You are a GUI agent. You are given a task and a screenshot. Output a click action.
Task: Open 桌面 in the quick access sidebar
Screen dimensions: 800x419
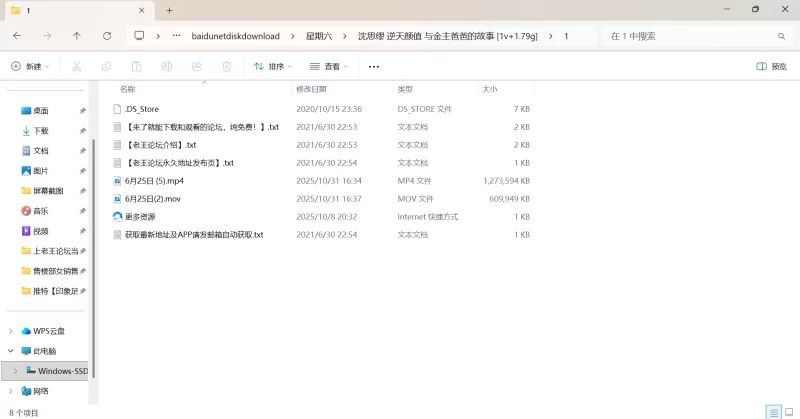(x=41, y=111)
